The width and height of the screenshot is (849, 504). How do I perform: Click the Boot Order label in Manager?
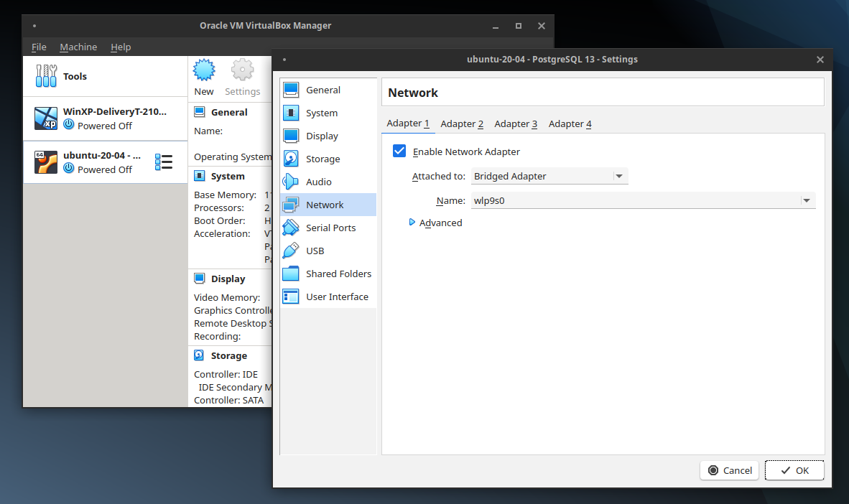[219, 221]
